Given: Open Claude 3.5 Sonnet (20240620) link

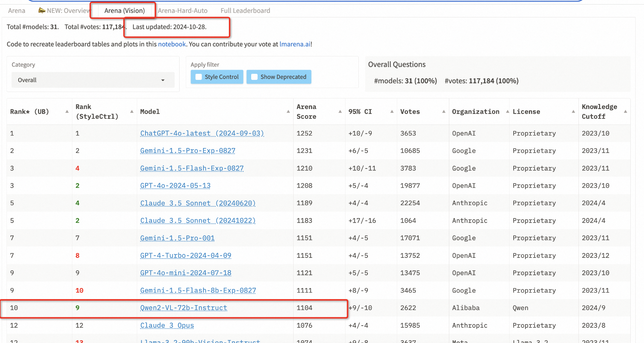Looking at the screenshot, I should click(x=198, y=203).
